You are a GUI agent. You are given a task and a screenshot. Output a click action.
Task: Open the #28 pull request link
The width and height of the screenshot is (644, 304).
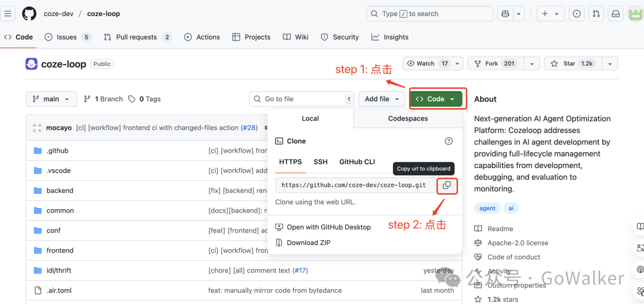coord(249,128)
